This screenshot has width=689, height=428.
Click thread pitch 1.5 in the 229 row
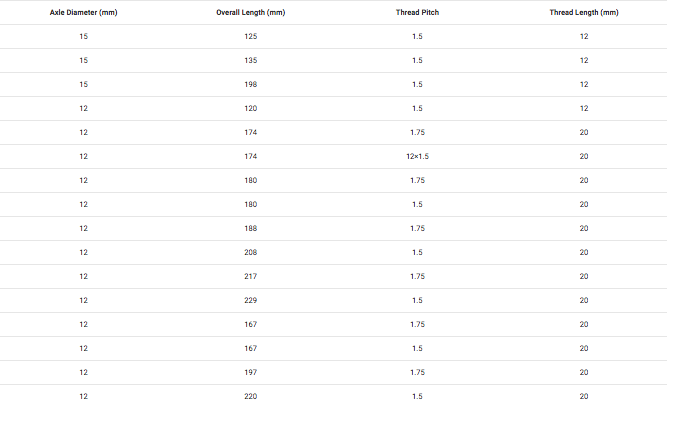point(417,300)
